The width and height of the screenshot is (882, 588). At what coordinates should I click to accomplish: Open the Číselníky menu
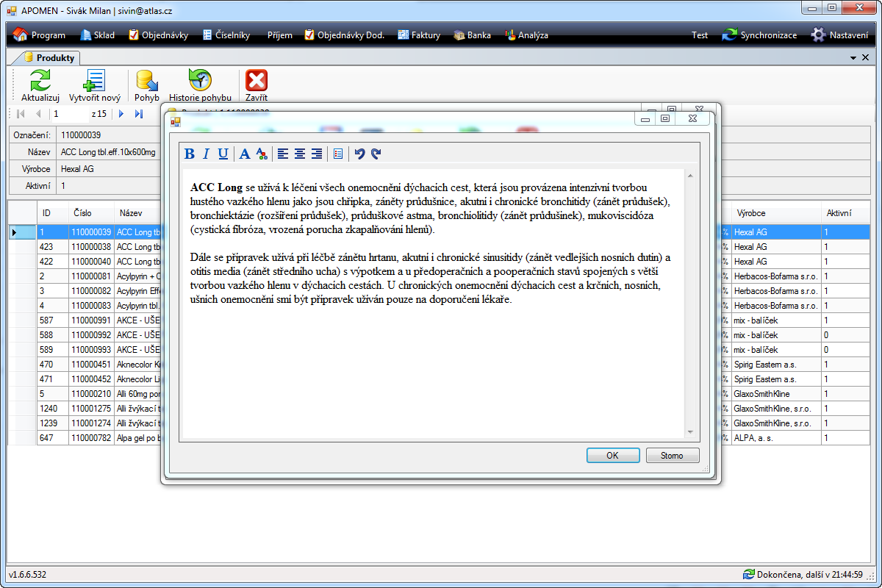tap(226, 35)
